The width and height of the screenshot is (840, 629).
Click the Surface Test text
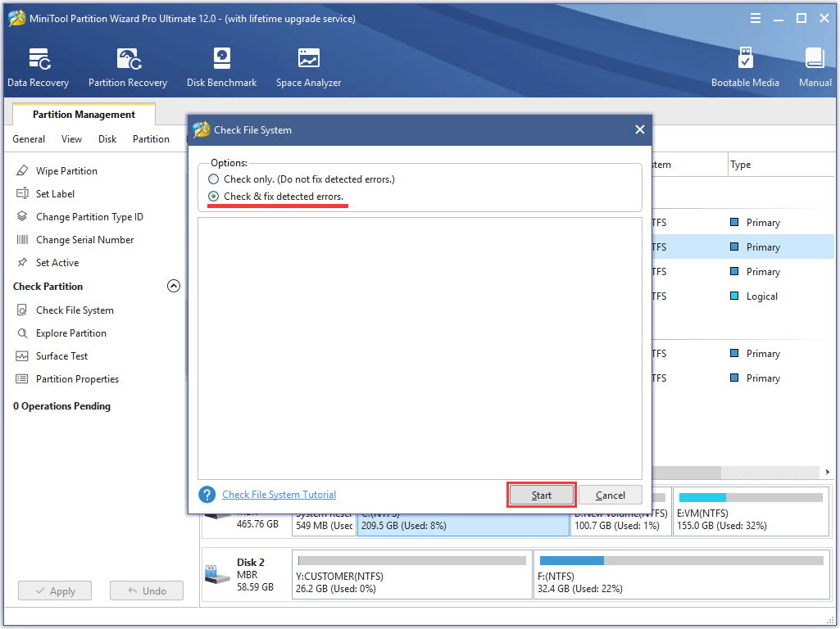(61, 356)
